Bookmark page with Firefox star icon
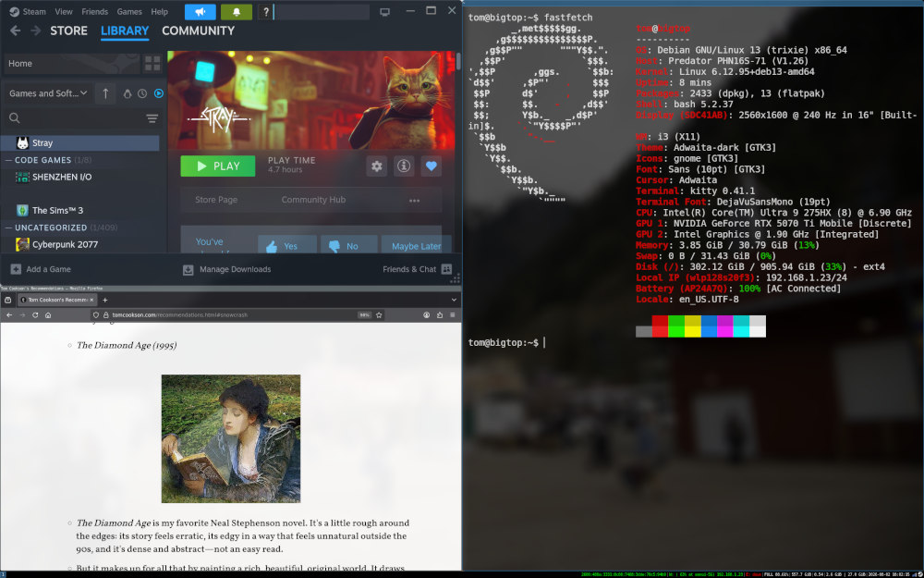This screenshot has height=578, width=924. pos(379,315)
